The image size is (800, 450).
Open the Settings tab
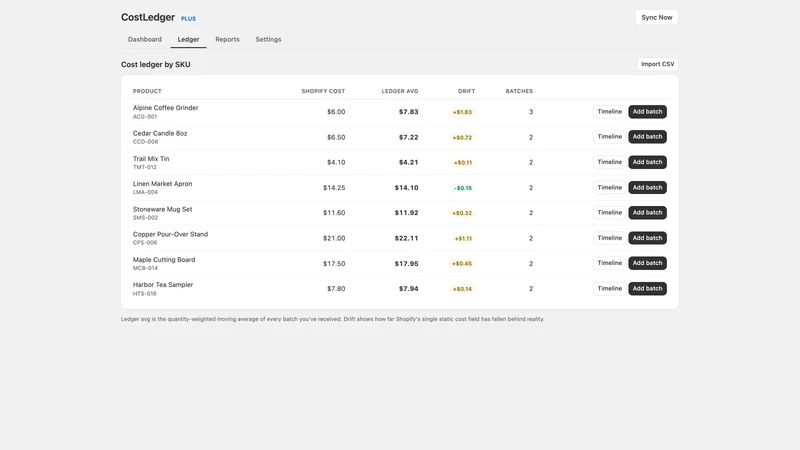click(268, 39)
